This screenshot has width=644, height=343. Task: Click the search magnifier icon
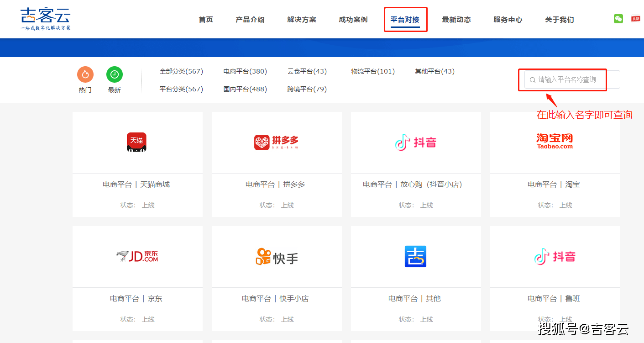pyautogui.click(x=532, y=80)
